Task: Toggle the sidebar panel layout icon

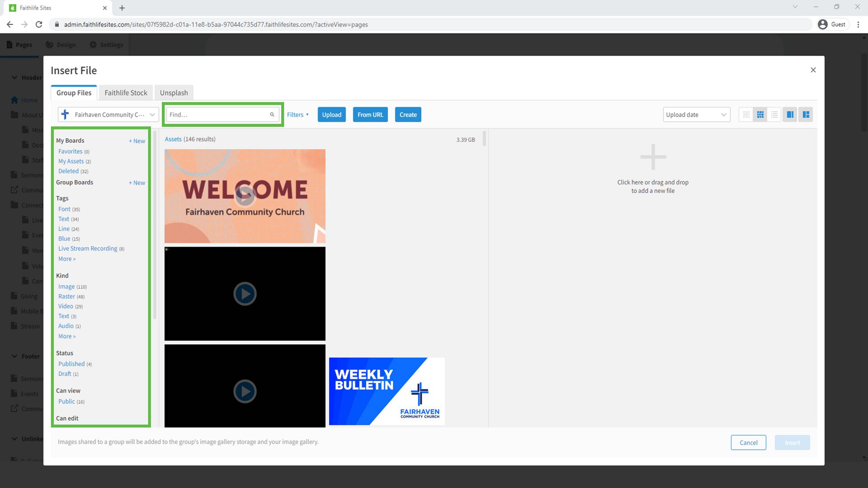Action: pos(790,115)
